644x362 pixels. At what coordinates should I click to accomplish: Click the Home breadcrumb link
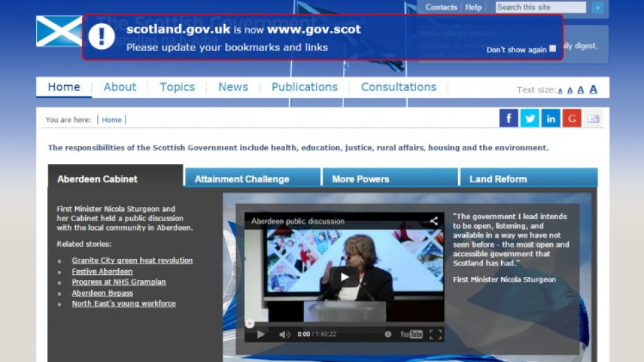click(112, 120)
